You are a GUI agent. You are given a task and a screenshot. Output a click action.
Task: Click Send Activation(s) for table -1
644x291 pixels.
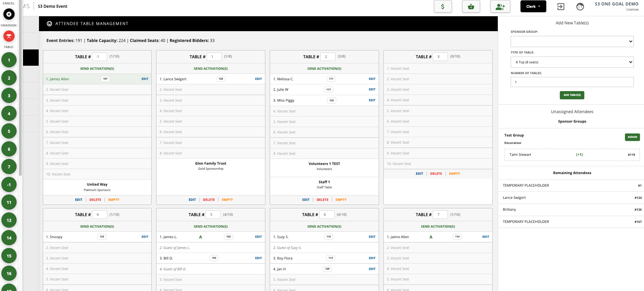97,69
